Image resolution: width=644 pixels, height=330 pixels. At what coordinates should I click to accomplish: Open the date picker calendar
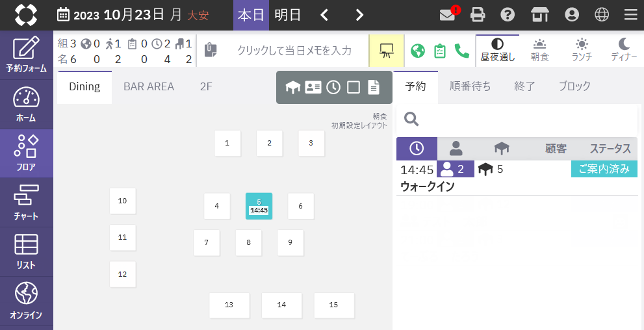(x=63, y=15)
